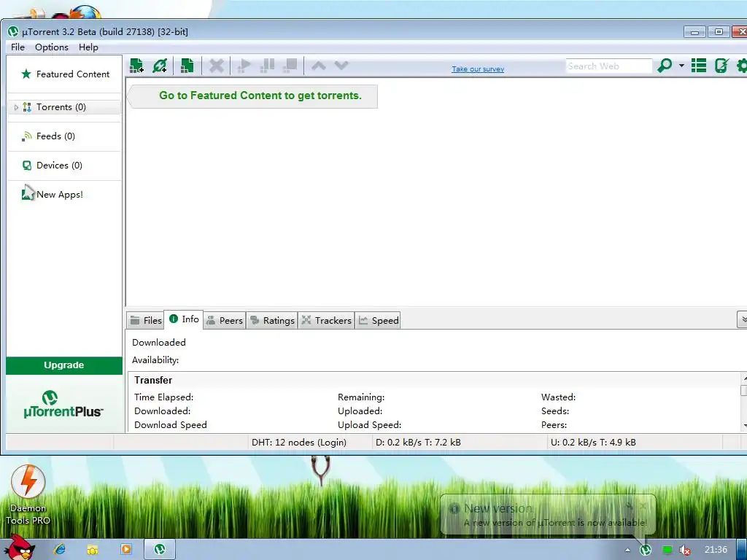Show hidden system tray icons arrow

pyautogui.click(x=627, y=550)
